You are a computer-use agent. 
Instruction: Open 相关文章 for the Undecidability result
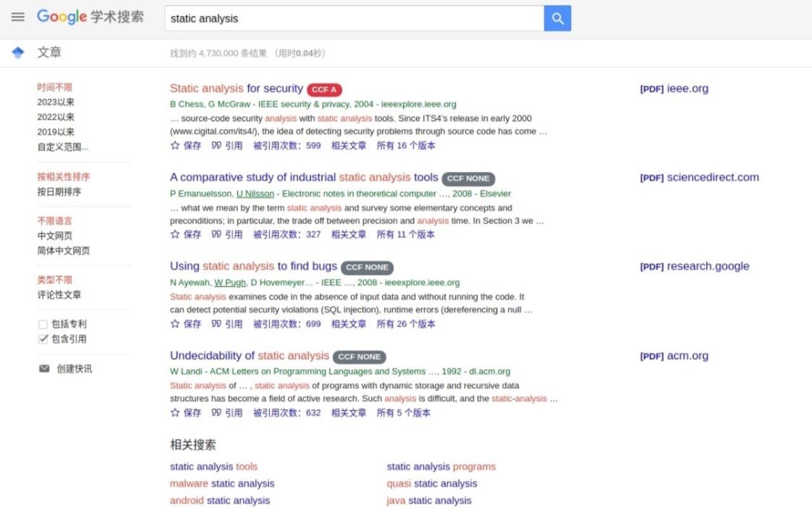pyautogui.click(x=349, y=413)
